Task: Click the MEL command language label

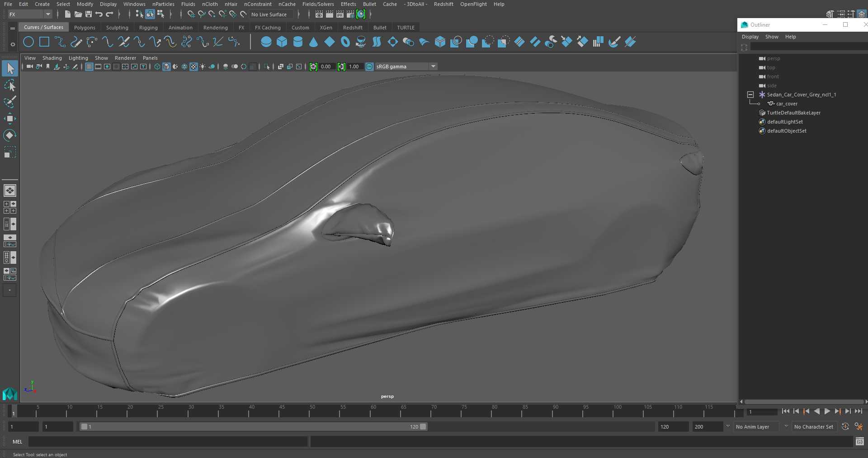Action: (17, 442)
